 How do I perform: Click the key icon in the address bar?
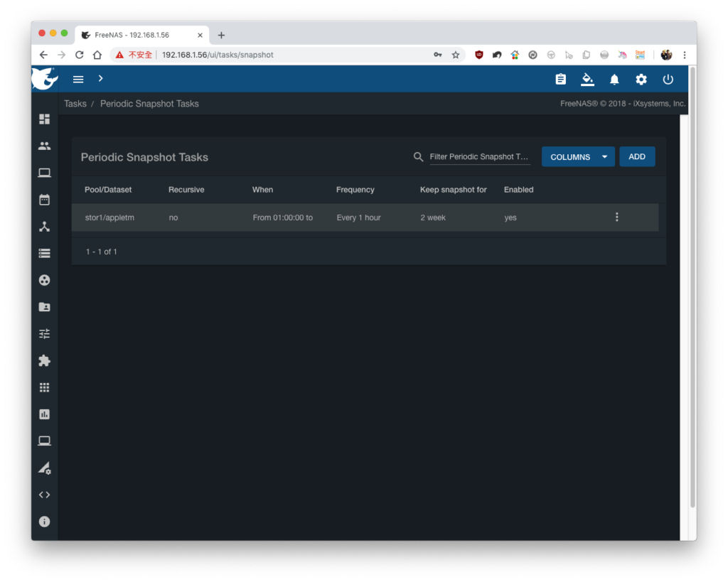coord(438,55)
